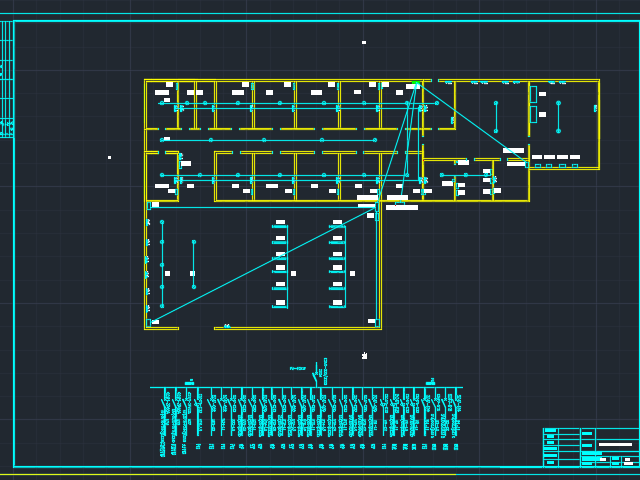Click the title block at the sheet's bottom-right
Screen dimensions: 640x480
[x=591, y=447]
